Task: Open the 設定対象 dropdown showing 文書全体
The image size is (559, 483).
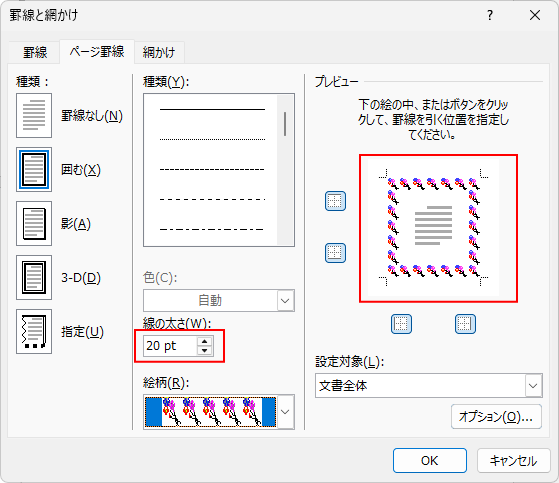Action: [x=429, y=386]
